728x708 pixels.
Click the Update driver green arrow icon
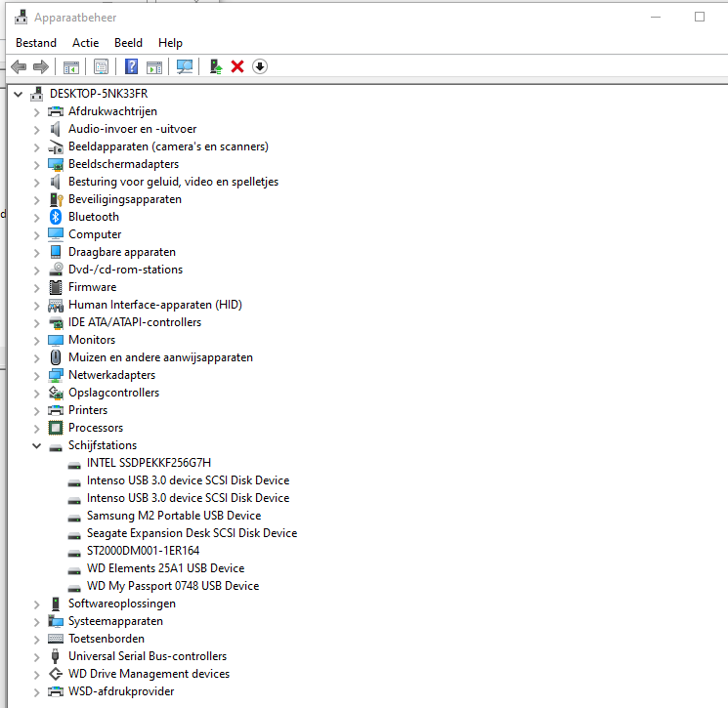[x=215, y=66]
